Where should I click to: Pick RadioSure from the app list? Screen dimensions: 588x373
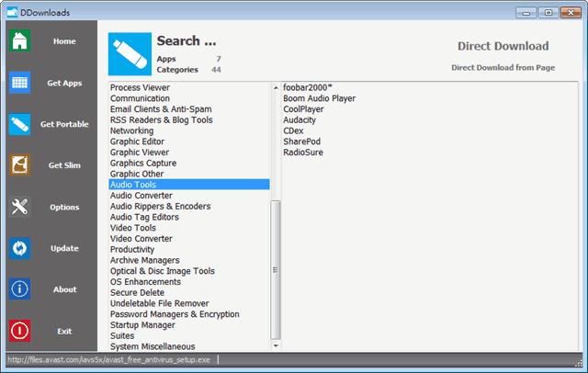303,153
